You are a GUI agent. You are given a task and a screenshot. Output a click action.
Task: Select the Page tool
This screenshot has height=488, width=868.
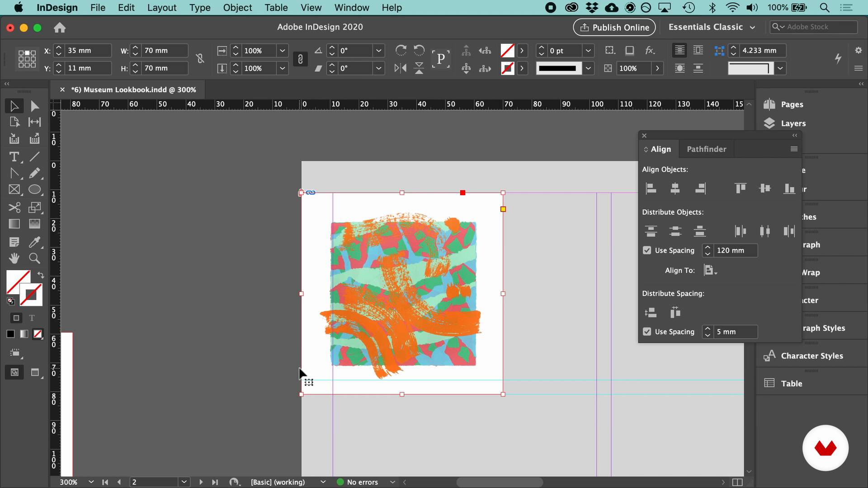[14, 122]
